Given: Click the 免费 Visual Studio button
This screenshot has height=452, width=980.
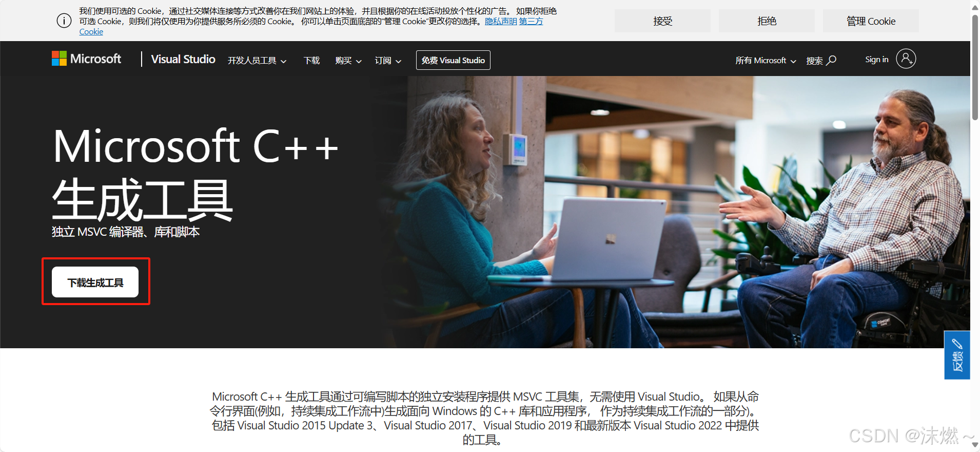Looking at the screenshot, I should [453, 60].
